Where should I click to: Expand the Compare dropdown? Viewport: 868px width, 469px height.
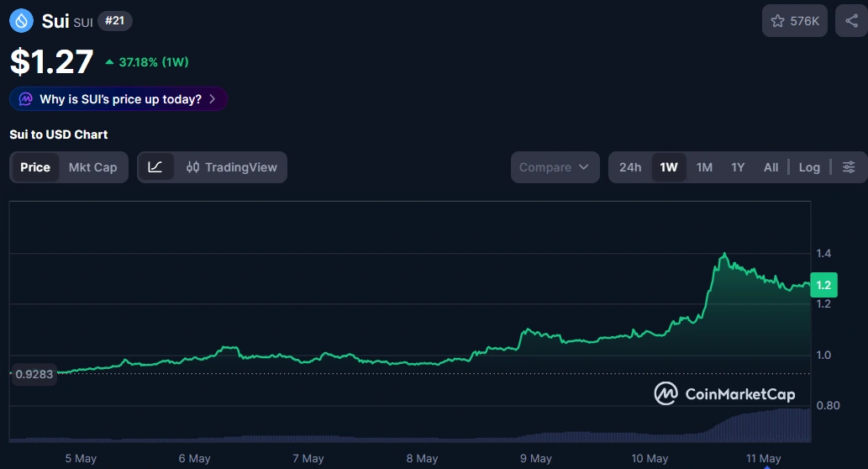click(x=555, y=167)
